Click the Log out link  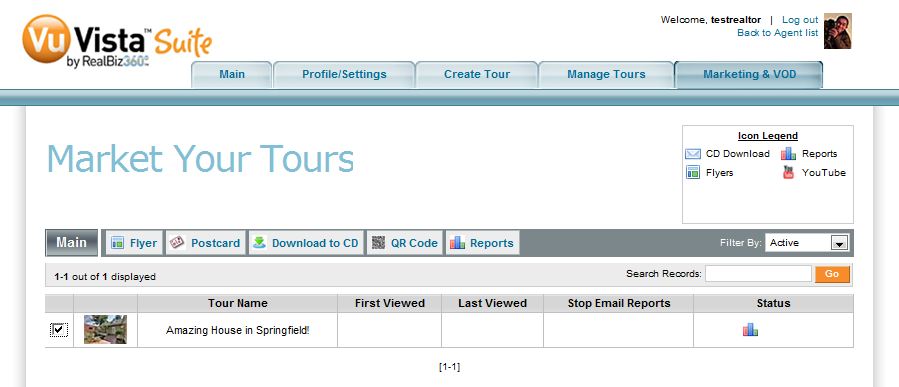pos(800,19)
